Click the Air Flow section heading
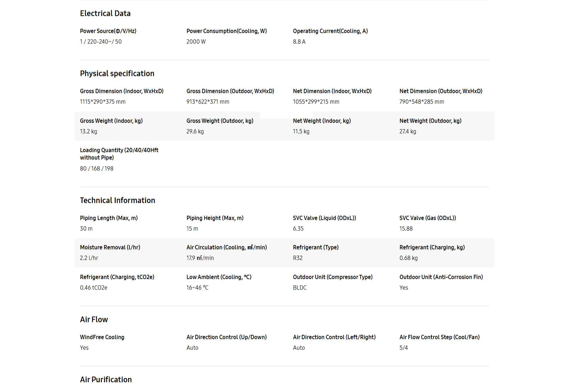569x392 pixels. (x=94, y=320)
